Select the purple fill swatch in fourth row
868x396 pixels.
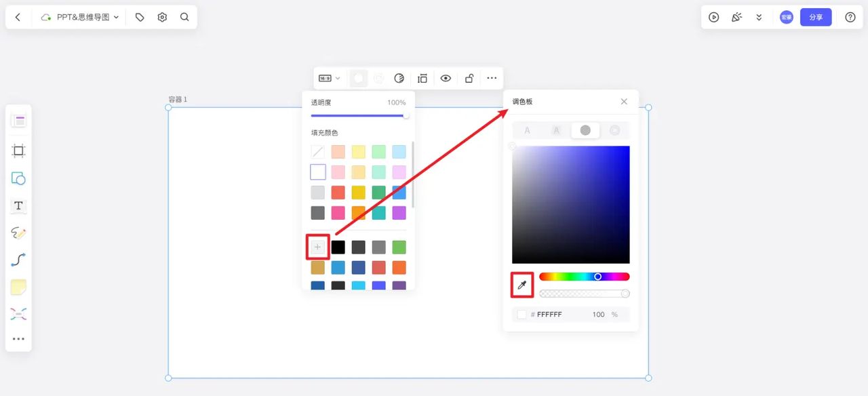(399, 213)
